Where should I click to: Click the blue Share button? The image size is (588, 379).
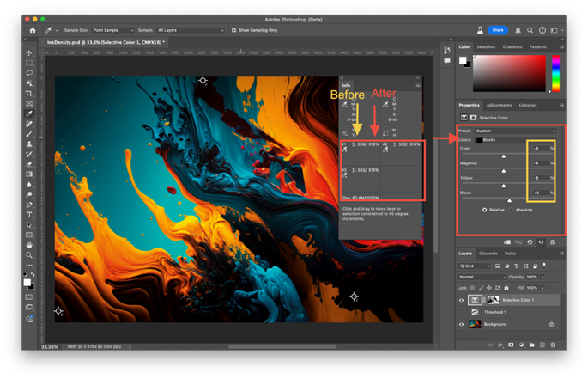pyautogui.click(x=498, y=30)
